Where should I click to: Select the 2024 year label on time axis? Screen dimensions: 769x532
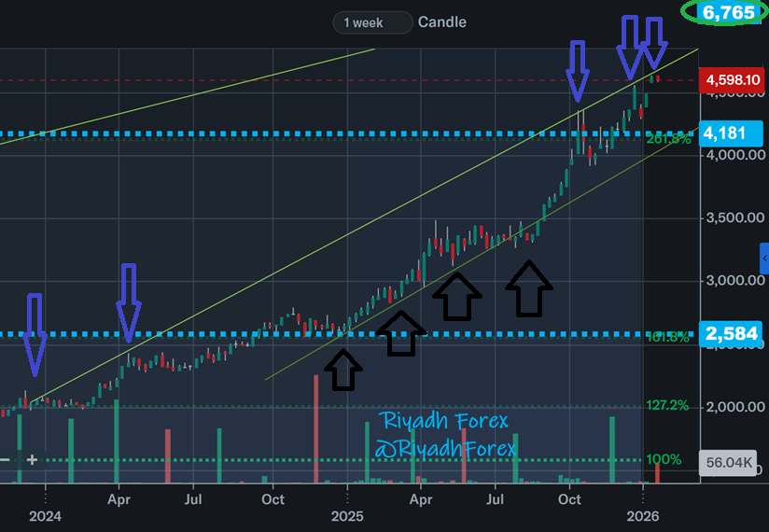tap(45, 516)
